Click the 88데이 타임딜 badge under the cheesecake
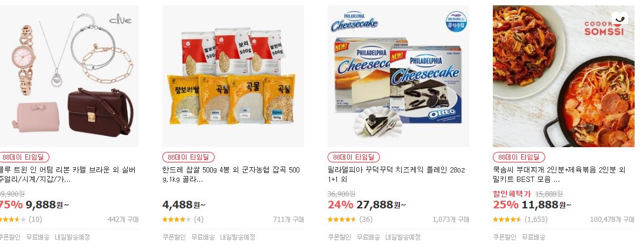The width and height of the screenshot is (644, 249). [x=353, y=157]
